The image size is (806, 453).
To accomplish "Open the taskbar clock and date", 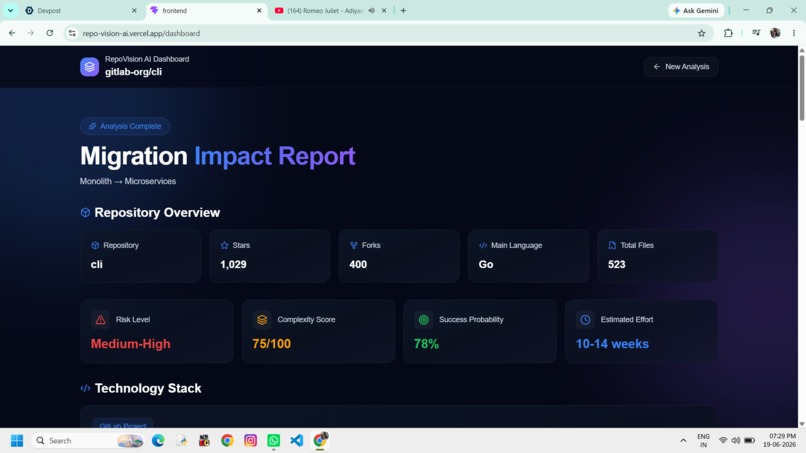I will (x=779, y=441).
